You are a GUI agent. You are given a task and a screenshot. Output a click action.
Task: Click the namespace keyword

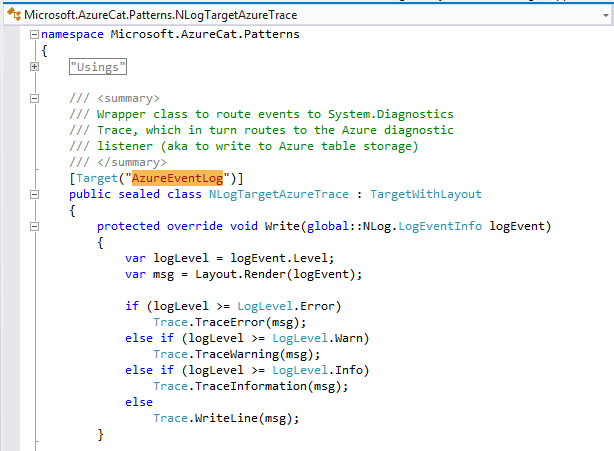click(72, 34)
